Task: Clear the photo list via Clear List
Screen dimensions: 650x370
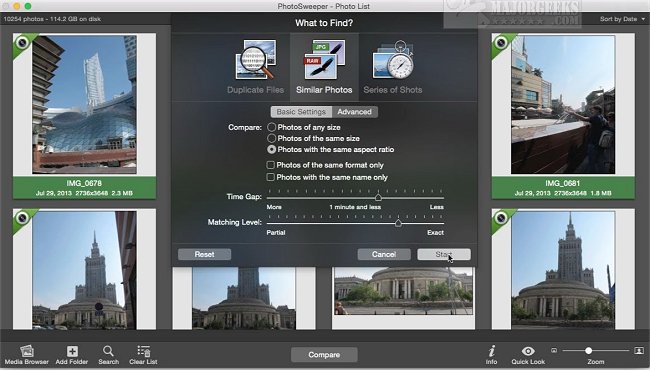Action: click(x=143, y=351)
